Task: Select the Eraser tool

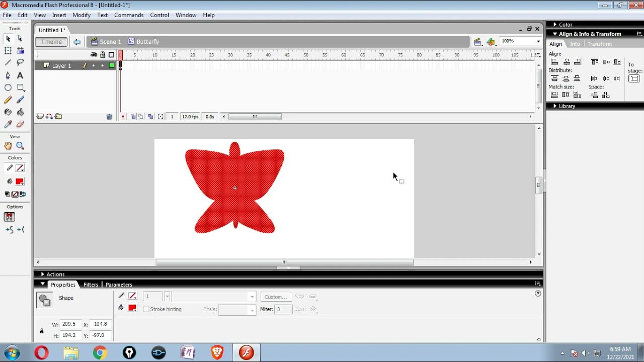Action: pos(20,124)
